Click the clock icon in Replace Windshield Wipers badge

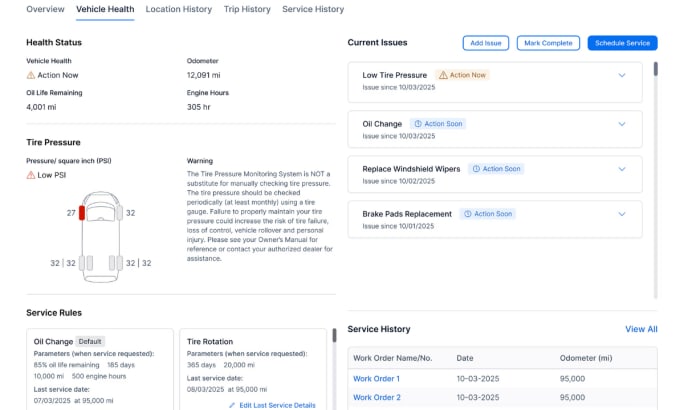click(x=476, y=169)
